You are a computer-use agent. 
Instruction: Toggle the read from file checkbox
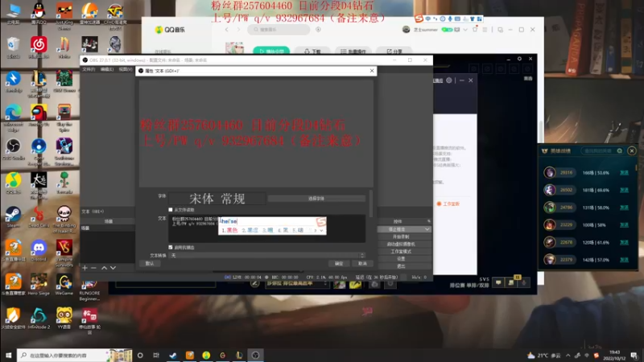pos(171,210)
